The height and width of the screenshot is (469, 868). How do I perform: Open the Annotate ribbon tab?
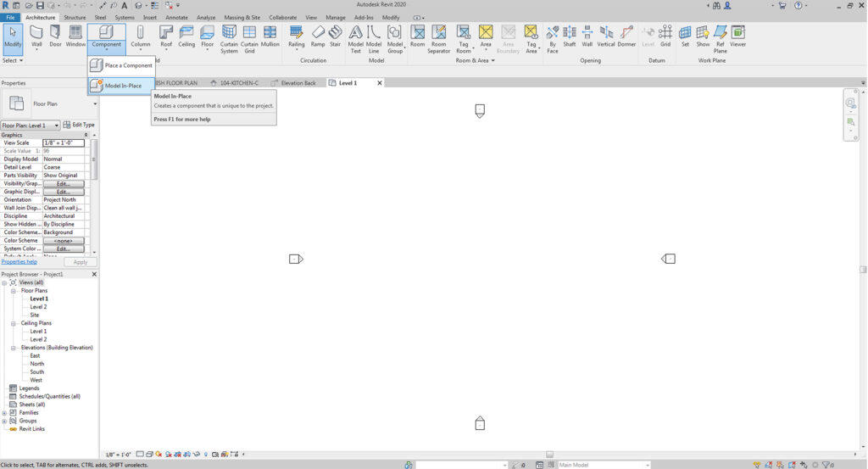[x=176, y=17]
